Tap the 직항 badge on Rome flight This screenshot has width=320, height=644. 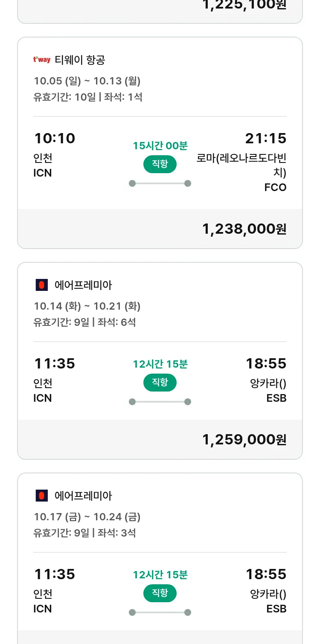(160, 164)
